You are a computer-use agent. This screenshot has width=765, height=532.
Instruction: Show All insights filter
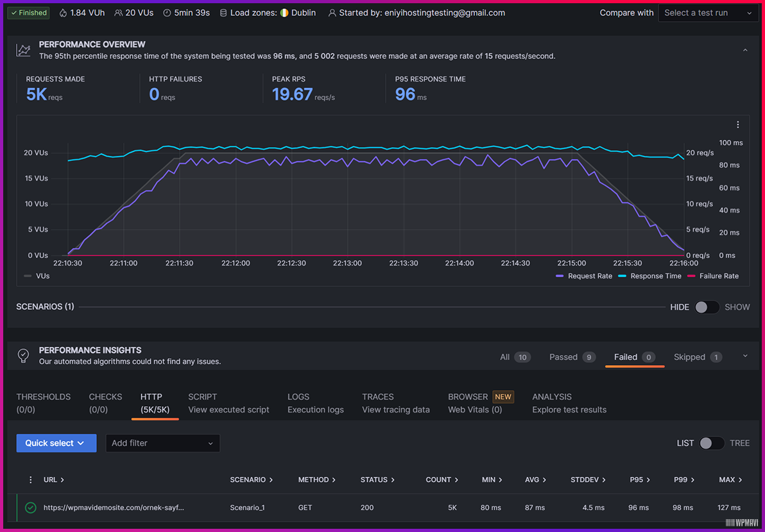[x=515, y=357]
